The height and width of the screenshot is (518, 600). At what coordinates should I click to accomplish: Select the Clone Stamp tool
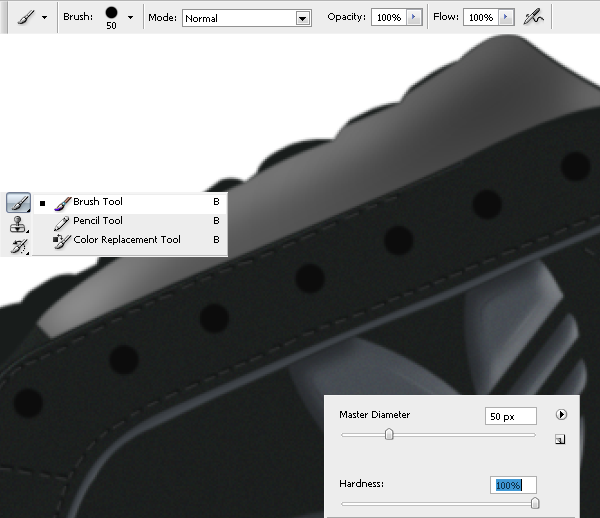tap(18, 225)
